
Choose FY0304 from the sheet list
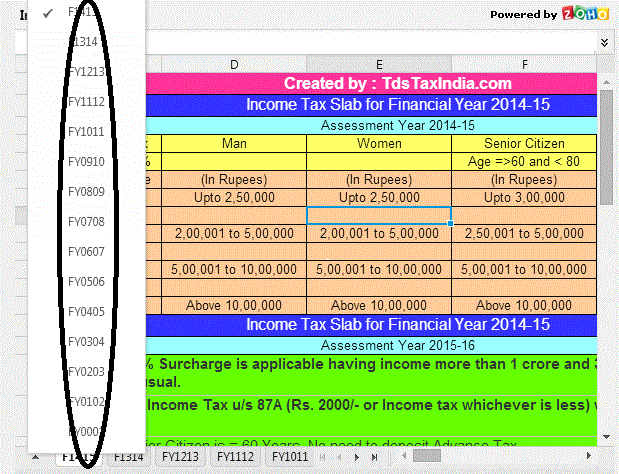(x=86, y=342)
